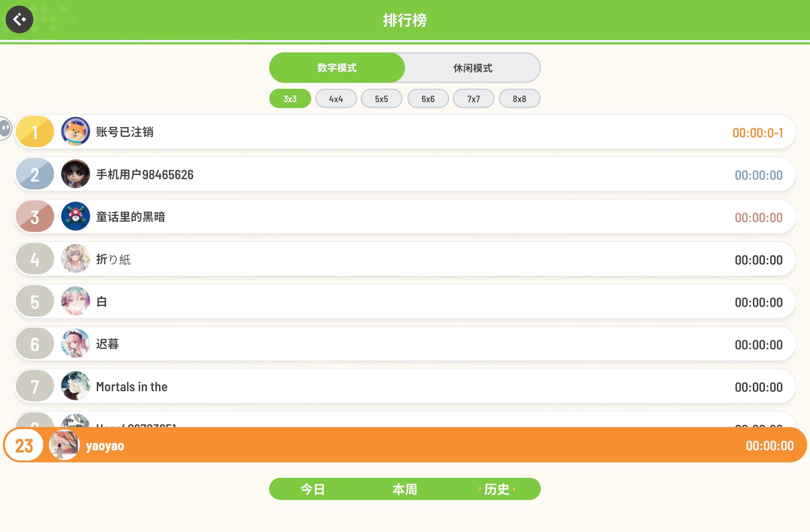The height and width of the screenshot is (532, 810).
Task: Click the avatar of player 迟暮
Action: [x=75, y=343]
